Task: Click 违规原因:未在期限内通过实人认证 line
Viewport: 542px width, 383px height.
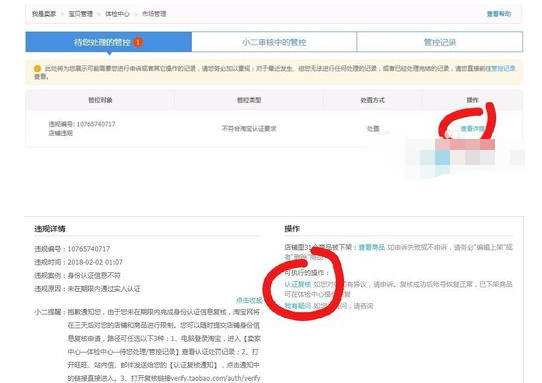Action: pyautogui.click(x=87, y=289)
